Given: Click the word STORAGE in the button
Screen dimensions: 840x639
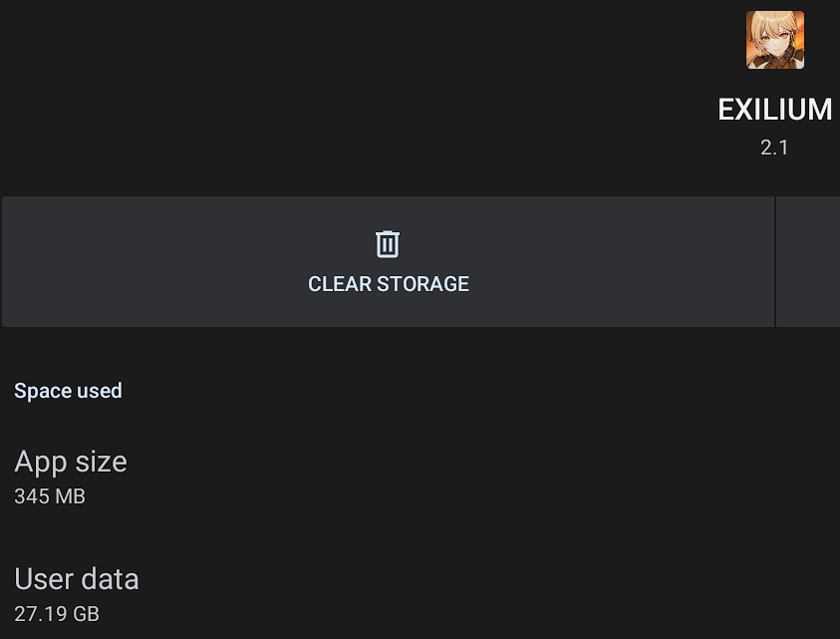Looking at the screenshot, I should click(422, 284).
